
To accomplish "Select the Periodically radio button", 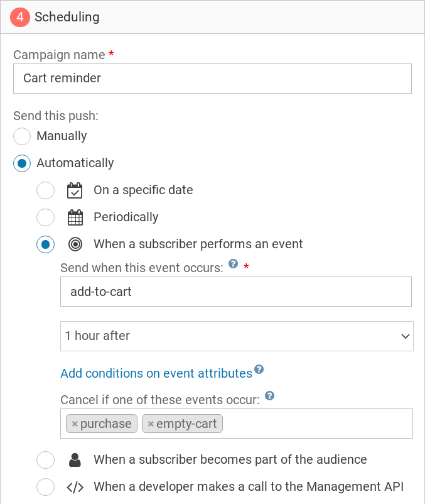I will click(46, 217).
